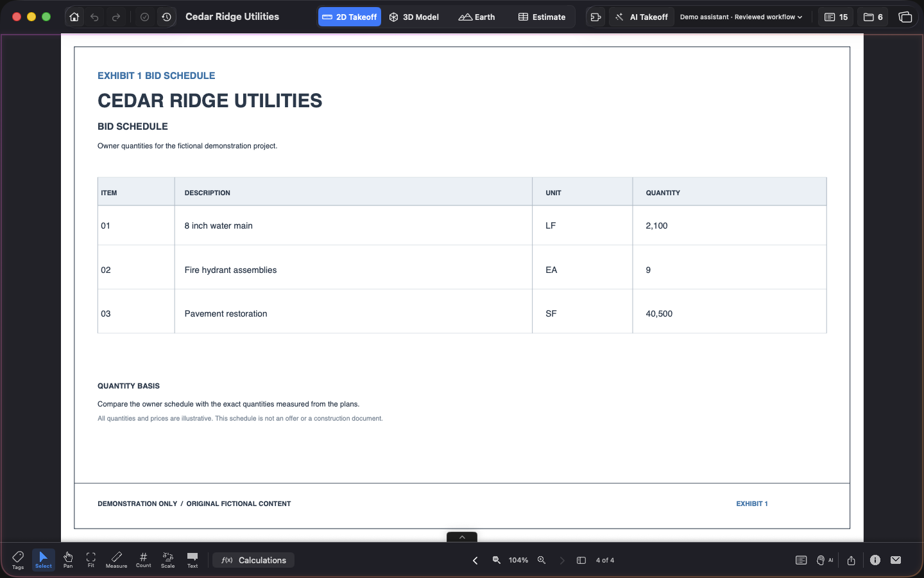Click the plugin icon left of AI Takeoff
The height and width of the screenshot is (578, 924).
(595, 17)
